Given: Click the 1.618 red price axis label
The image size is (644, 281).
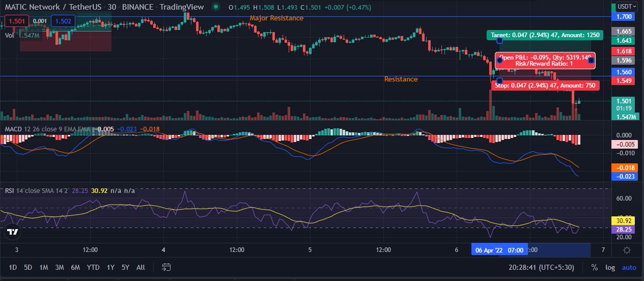Looking at the screenshot, I should pos(624,51).
